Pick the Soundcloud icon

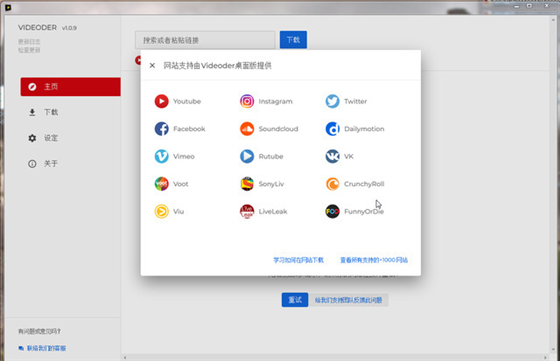[247, 129]
